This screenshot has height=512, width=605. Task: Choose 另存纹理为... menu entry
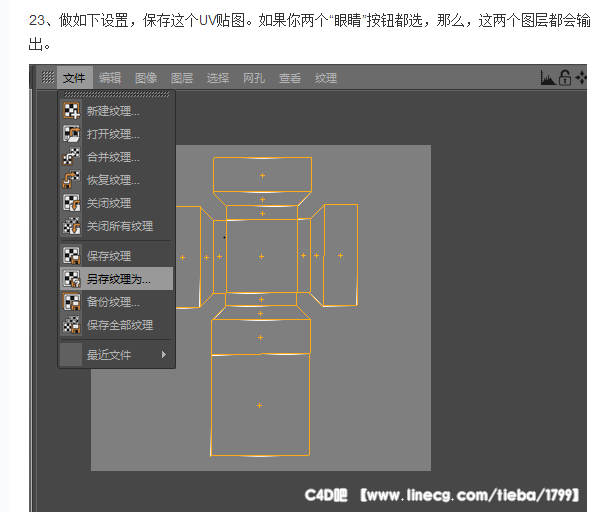(117, 279)
